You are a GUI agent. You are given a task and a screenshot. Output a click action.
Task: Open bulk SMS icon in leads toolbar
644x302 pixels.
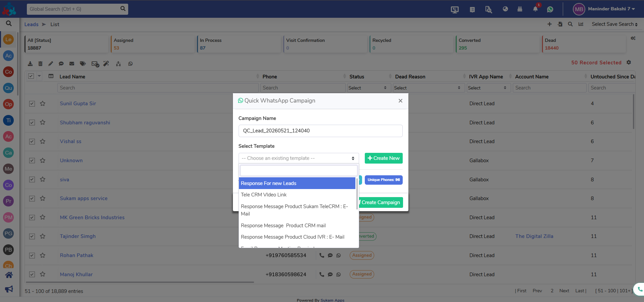click(61, 64)
